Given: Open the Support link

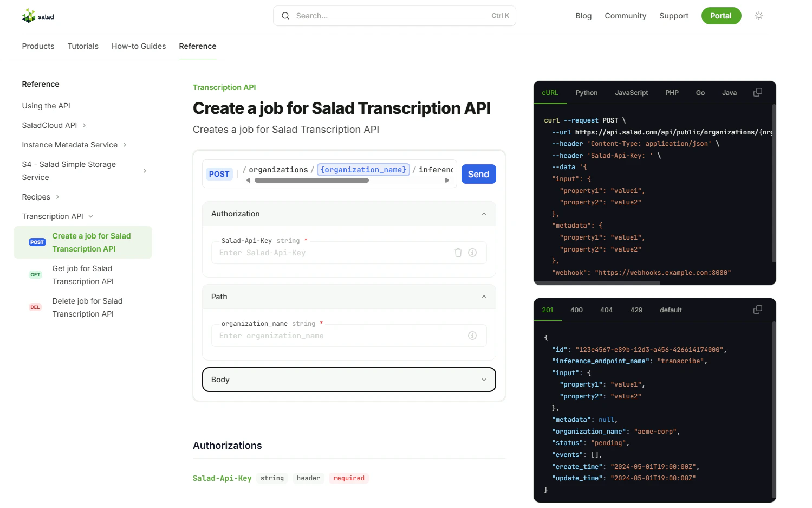Looking at the screenshot, I should pos(674,16).
